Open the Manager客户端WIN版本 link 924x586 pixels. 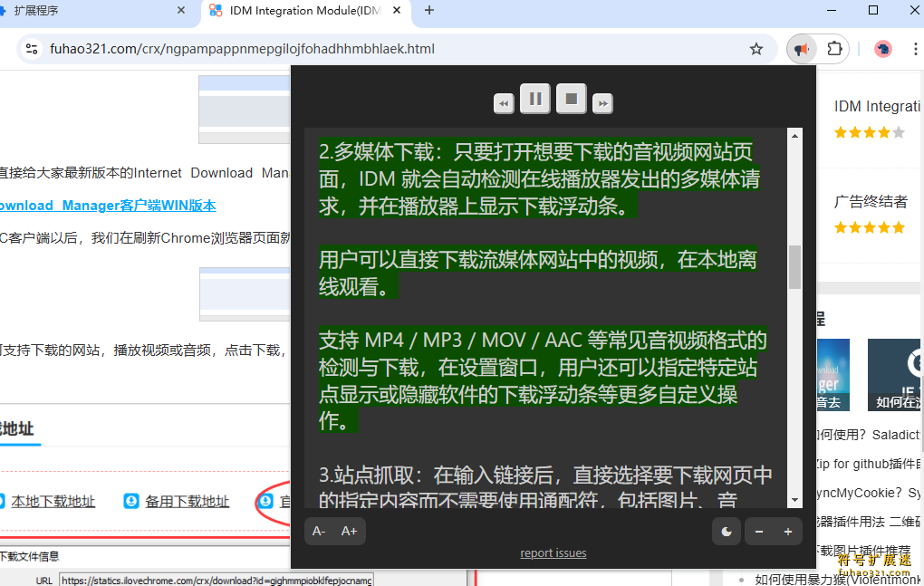point(108,206)
